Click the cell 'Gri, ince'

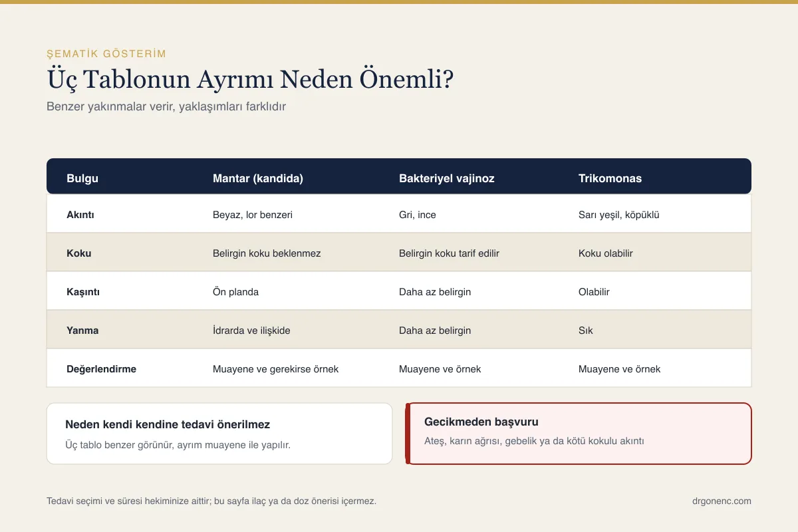418,215
